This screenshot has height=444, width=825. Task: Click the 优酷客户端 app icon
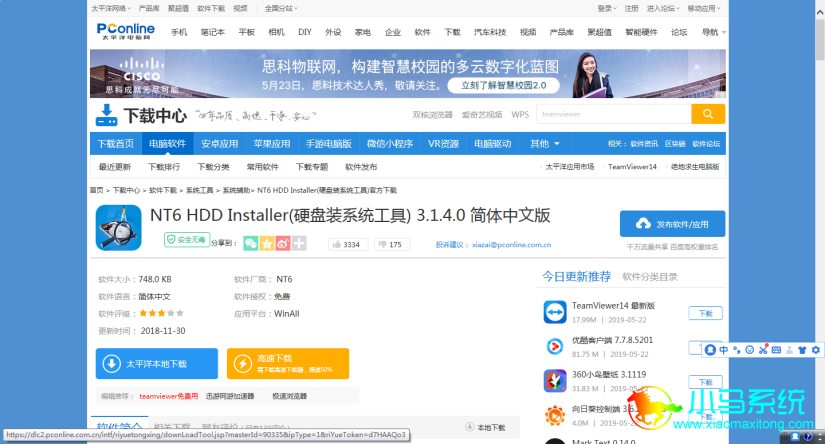[555, 346]
